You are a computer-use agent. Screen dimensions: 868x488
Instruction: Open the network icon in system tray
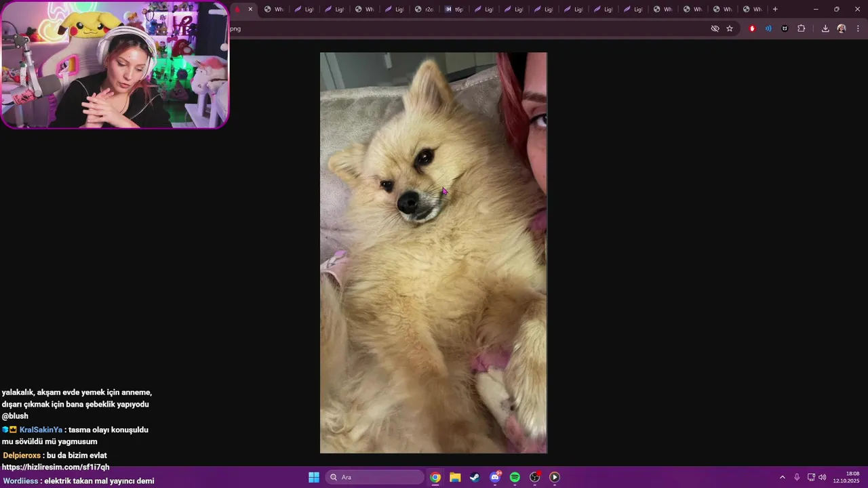(811, 477)
